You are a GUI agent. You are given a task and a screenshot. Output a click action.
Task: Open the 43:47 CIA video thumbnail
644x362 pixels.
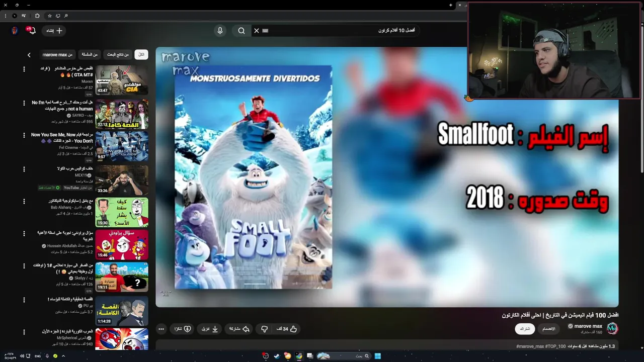click(x=122, y=80)
